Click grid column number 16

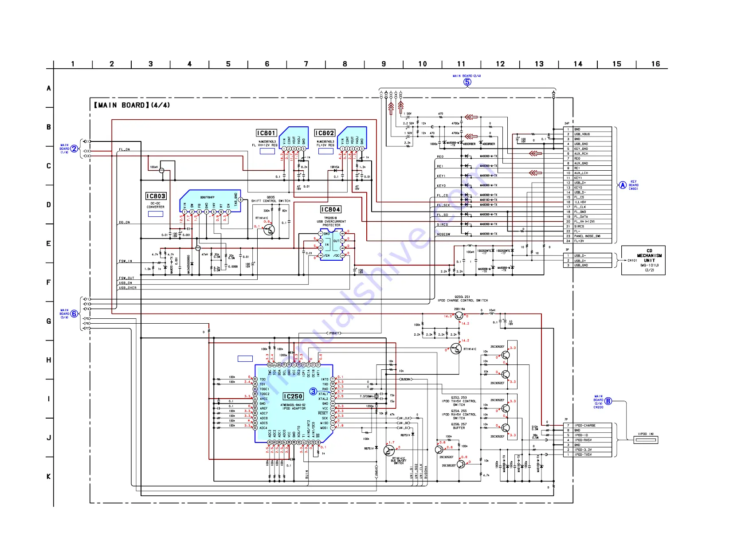(655, 64)
